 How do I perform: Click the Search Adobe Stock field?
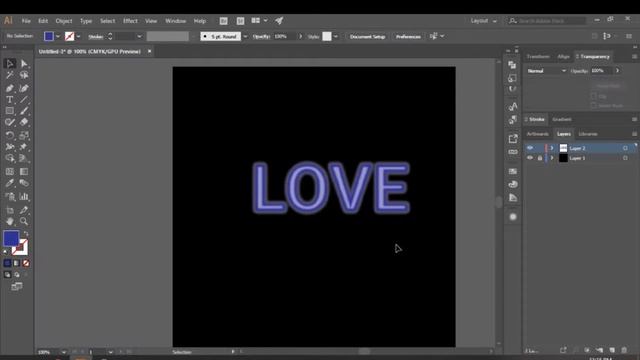[x=547, y=20]
